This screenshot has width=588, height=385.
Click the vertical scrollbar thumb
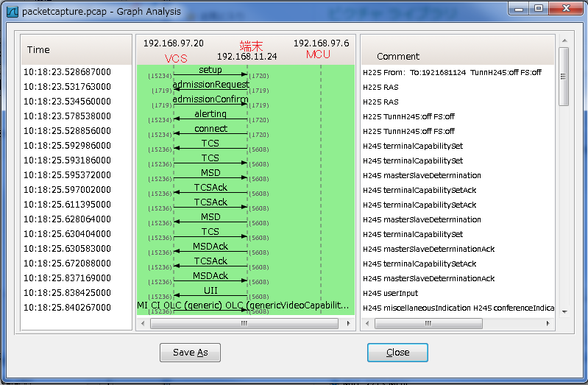coord(564,77)
